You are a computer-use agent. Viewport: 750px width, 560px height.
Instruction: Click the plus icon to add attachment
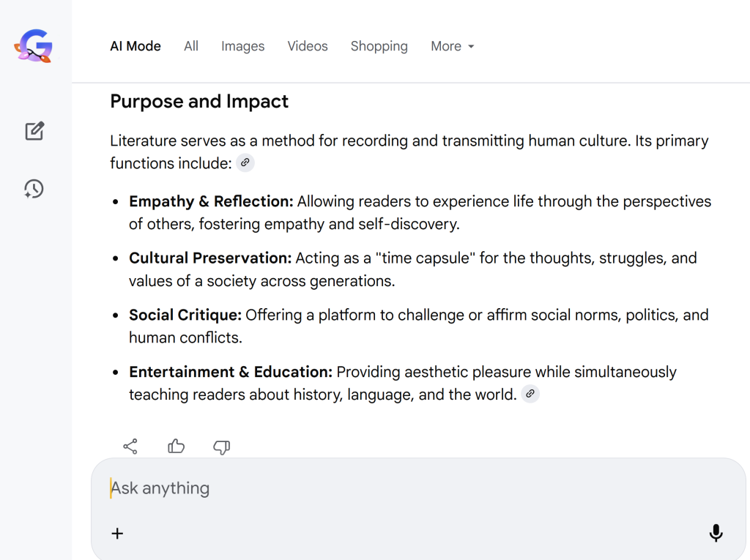(x=117, y=533)
